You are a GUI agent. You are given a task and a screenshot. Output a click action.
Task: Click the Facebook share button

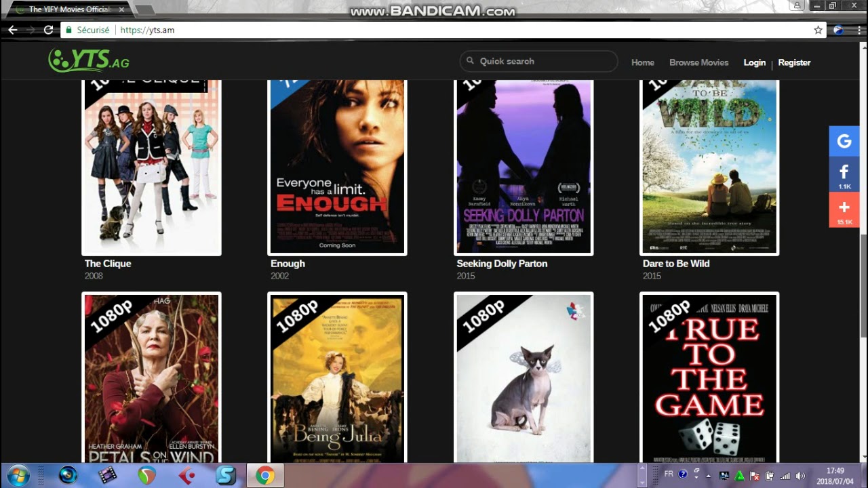[844, 175]
